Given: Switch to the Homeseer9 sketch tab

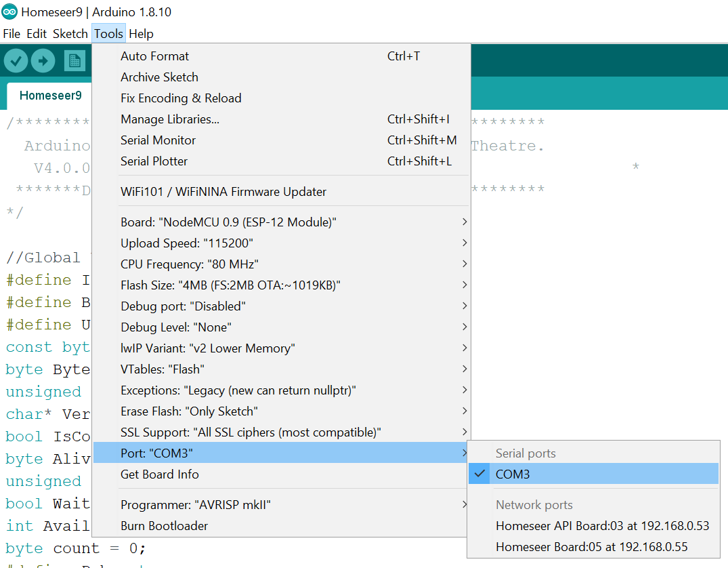Looking at the screenshot, I should tap(50, 95).
